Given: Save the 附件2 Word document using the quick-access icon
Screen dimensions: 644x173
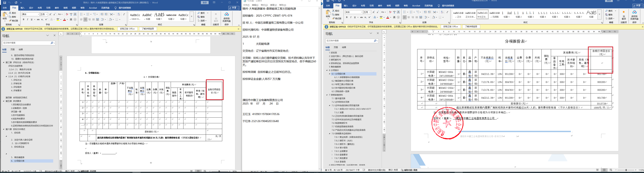Looking at the screenshot, I should coord(5,3).
